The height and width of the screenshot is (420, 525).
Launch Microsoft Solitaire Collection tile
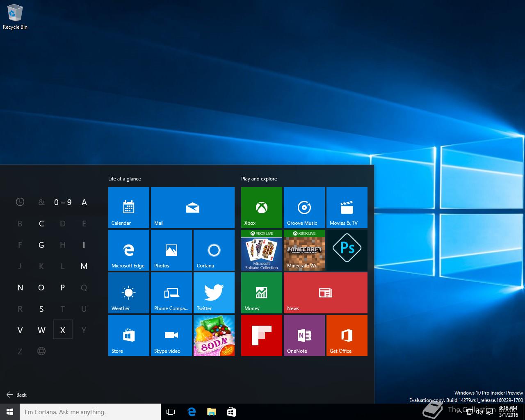(262, 250)
